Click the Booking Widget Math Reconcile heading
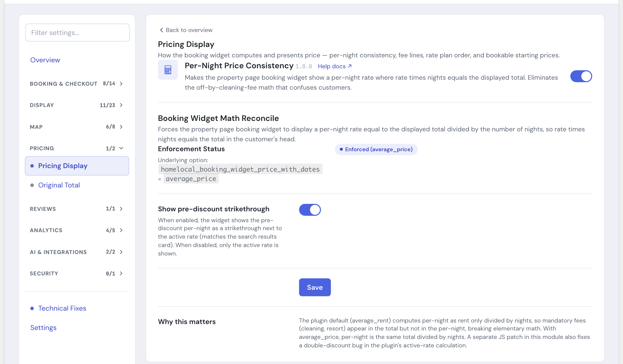This screenshot has width=623, height=364. (x=218, y=118)
